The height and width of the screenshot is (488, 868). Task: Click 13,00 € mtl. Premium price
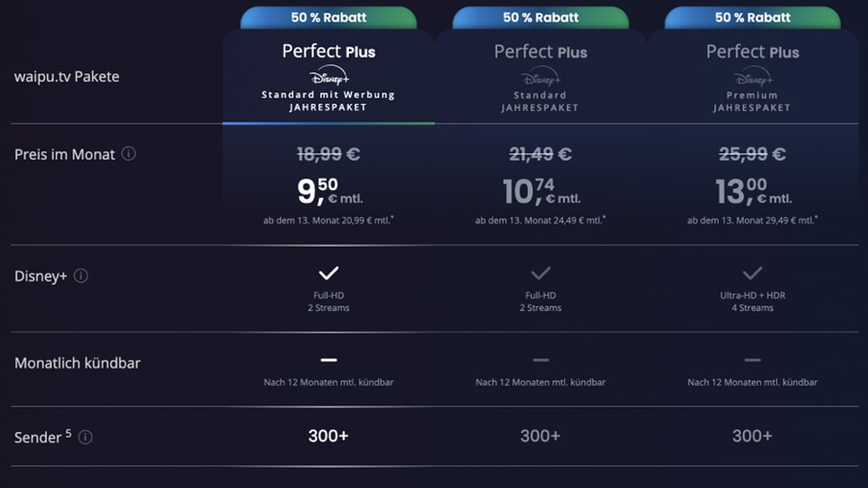[x=752, y=192]
